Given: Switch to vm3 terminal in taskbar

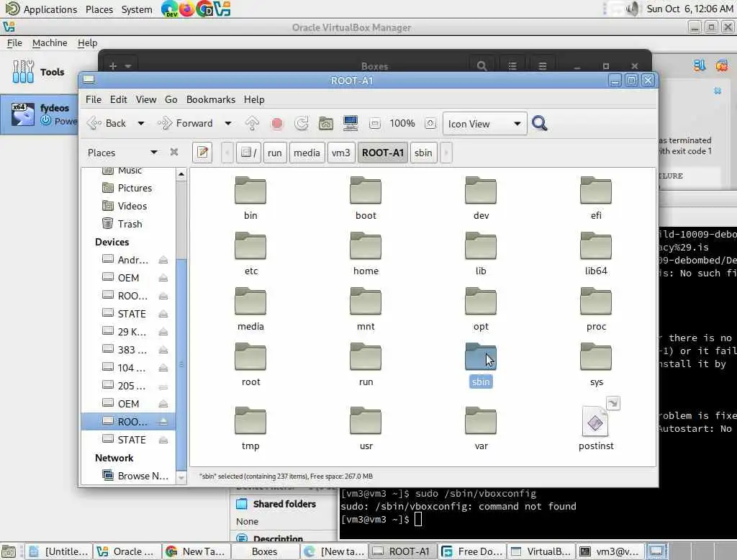Looking at the screenshot, I should click(609, 551).
